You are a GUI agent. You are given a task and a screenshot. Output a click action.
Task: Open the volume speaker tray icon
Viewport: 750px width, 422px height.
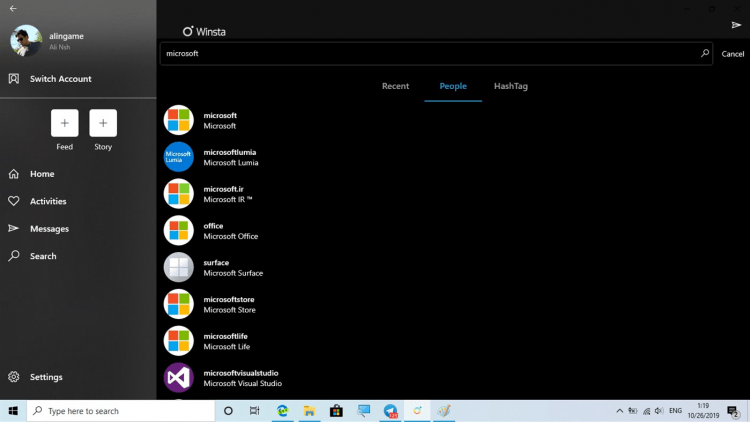point(659,411)
